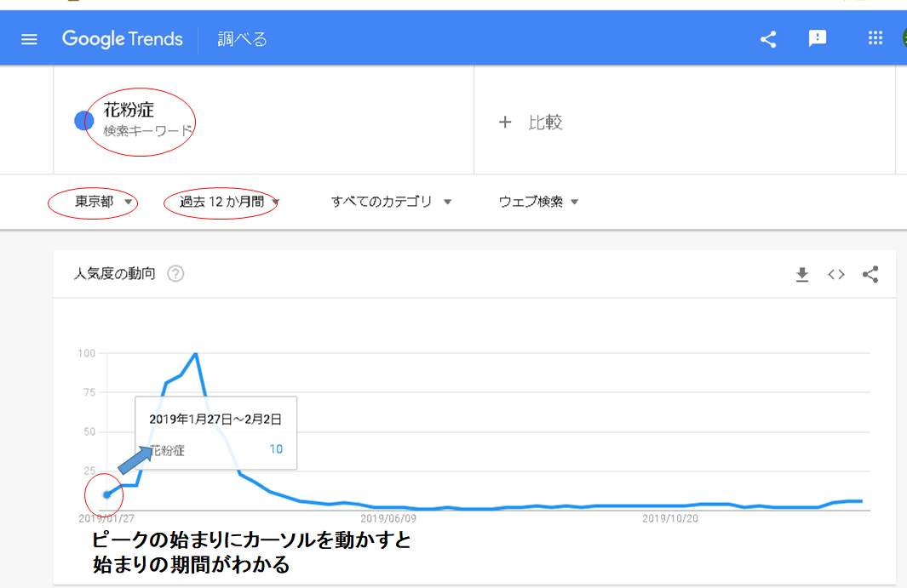This screenshot has width=907, height=588.
Task: Add a comparison term with 比較
Action: [x=531, y=123]
